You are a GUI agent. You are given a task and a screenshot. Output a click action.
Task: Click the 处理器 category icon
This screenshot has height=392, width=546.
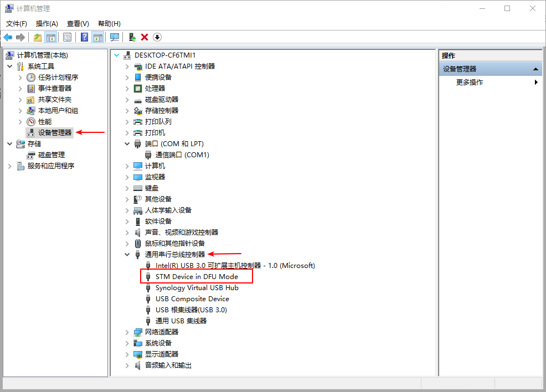(138, 89)
